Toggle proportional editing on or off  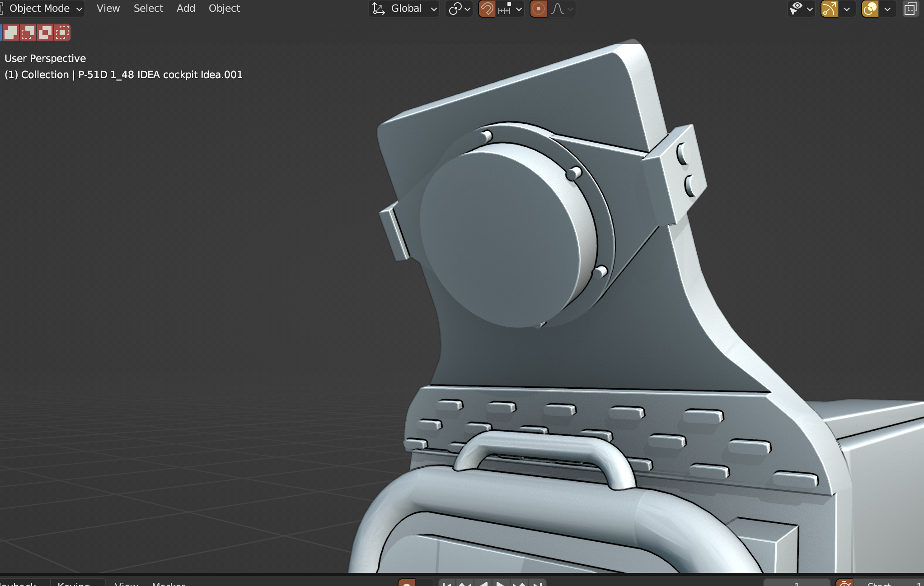click(538, 9)
